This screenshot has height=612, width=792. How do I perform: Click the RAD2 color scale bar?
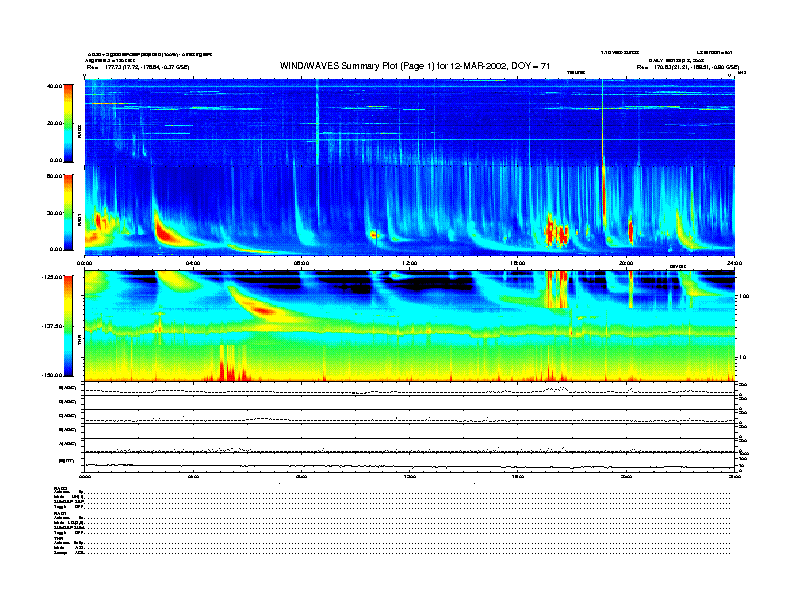68,123
